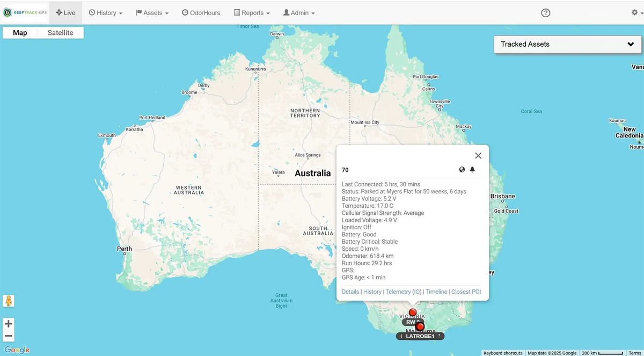This screenshot has height=356, width=644.
Task: Open the IO link in popup
Action: coord(416,292)
